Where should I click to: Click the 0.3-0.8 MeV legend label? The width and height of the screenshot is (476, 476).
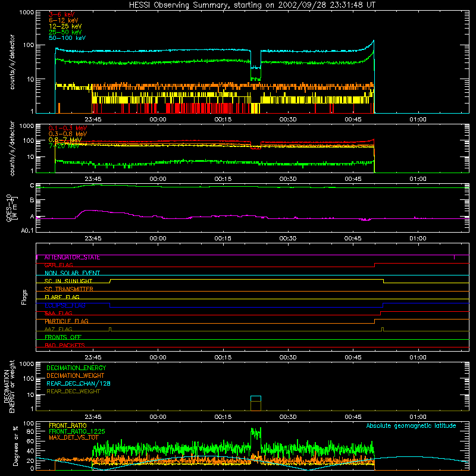[68, 134]
